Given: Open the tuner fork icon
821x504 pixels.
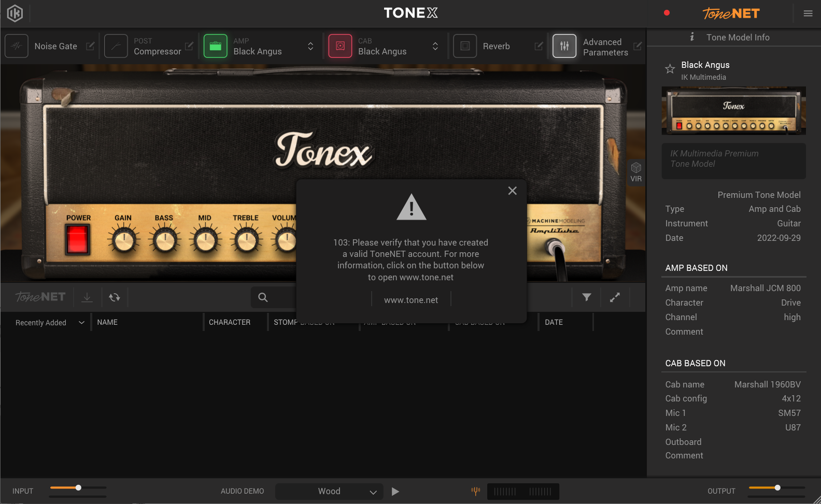Looking at the screenshot, I should (x=475, y=491).
